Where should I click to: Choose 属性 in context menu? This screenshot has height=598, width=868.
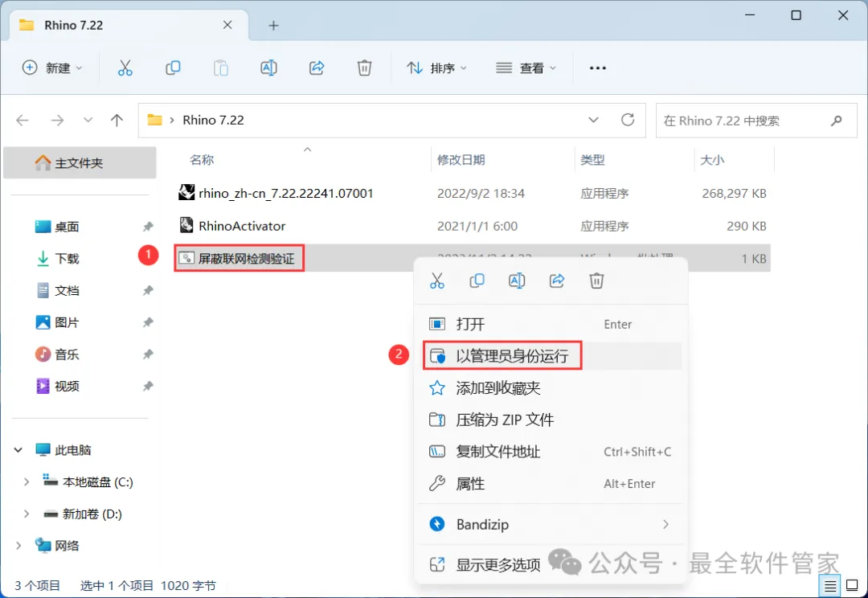pos(551,483)
